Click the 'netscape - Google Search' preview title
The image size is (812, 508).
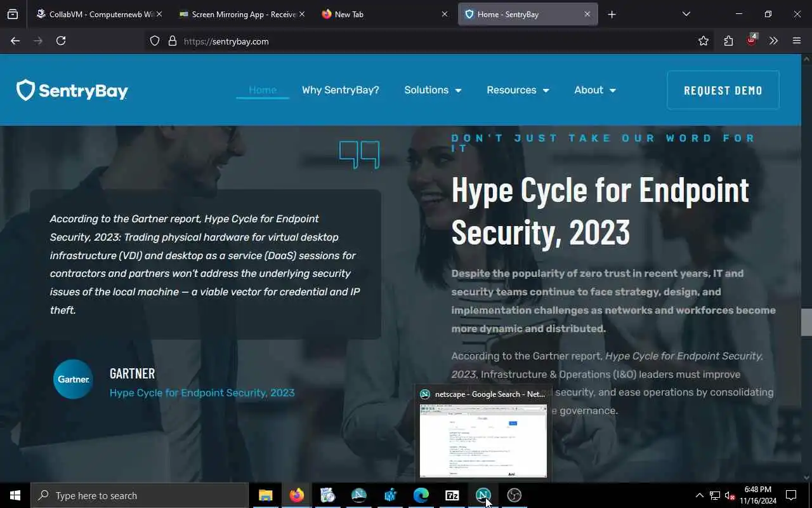490,394
